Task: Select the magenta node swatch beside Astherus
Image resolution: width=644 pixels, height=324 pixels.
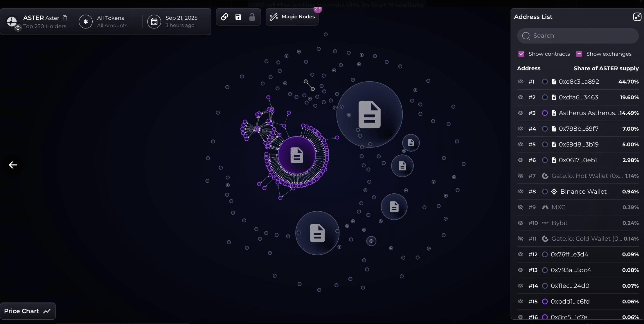Action: (545, 113)
